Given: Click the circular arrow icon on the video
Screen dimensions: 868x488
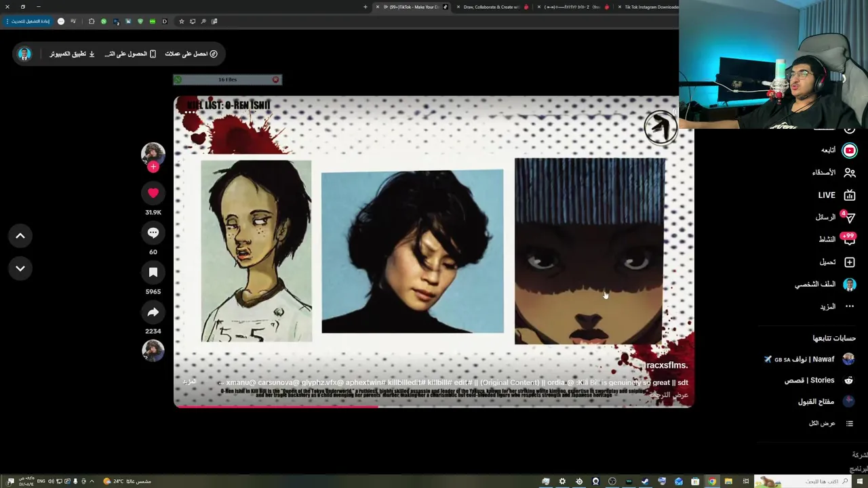Looking at the screenshot, I should coord(660,127).
